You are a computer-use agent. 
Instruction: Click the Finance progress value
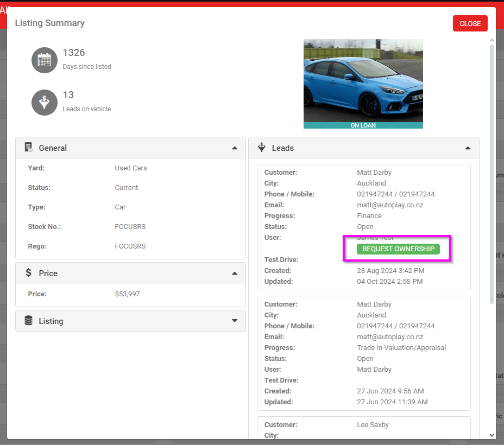(369, 216)
